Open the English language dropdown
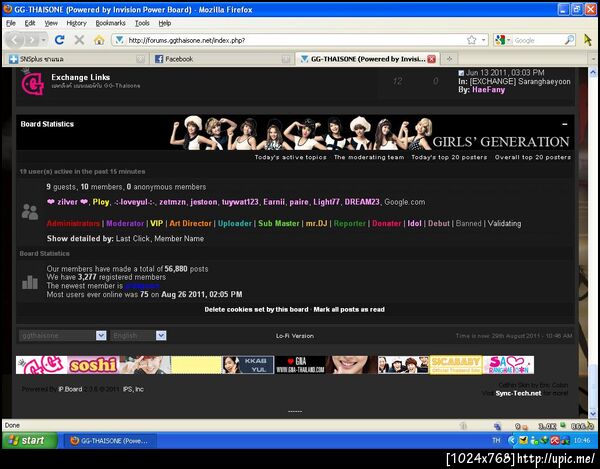Viewport: 600px width, 469px height. [139, 335]
